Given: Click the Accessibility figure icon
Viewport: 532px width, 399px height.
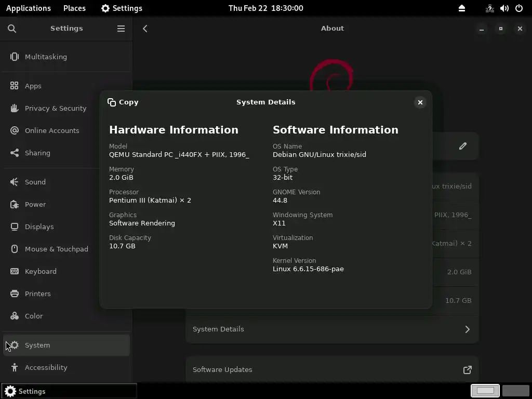Looking at the screenshot, I should coord(14,367).
